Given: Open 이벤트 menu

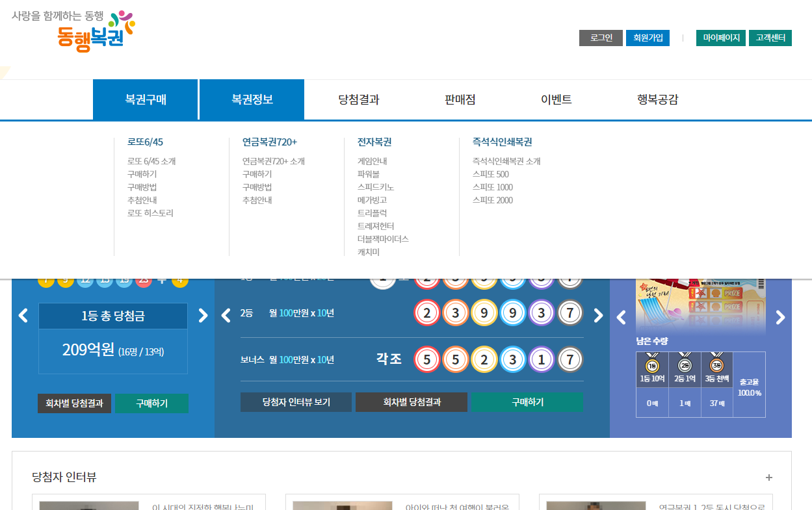Looking at the screenshot, I should [x=557, y=100].
